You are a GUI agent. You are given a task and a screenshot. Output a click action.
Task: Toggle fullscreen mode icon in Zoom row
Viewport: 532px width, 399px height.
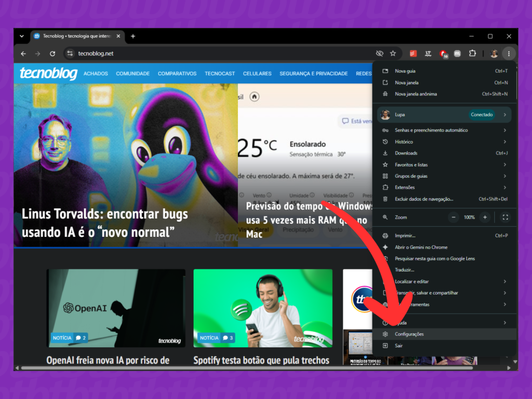505,217
